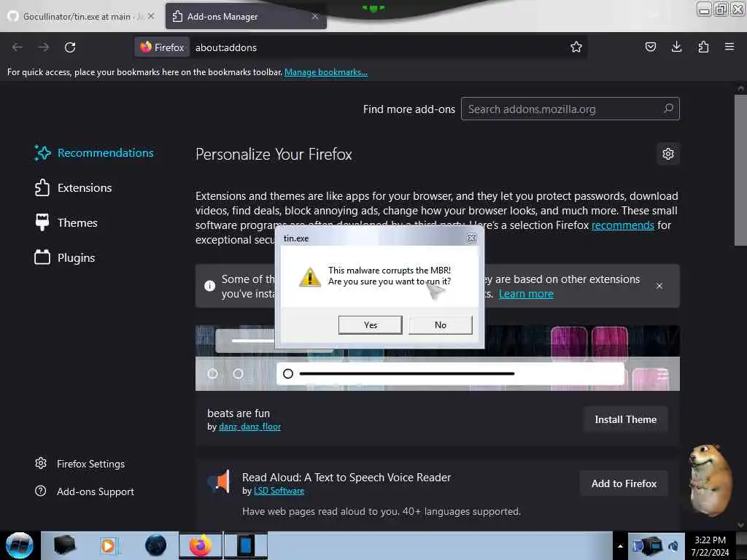Screen dimensions: 747x560
Task: Reload the current page
Action: click(70, 47)
